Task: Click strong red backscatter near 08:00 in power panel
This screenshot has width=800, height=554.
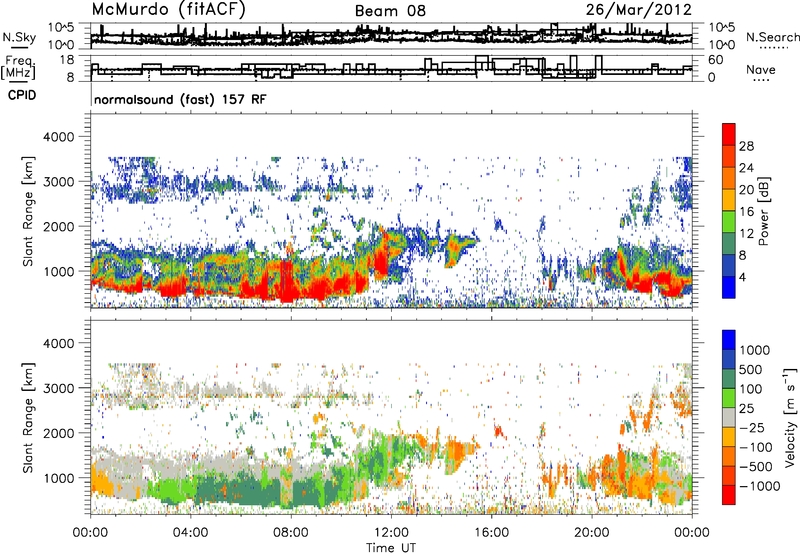Action: 286,281
